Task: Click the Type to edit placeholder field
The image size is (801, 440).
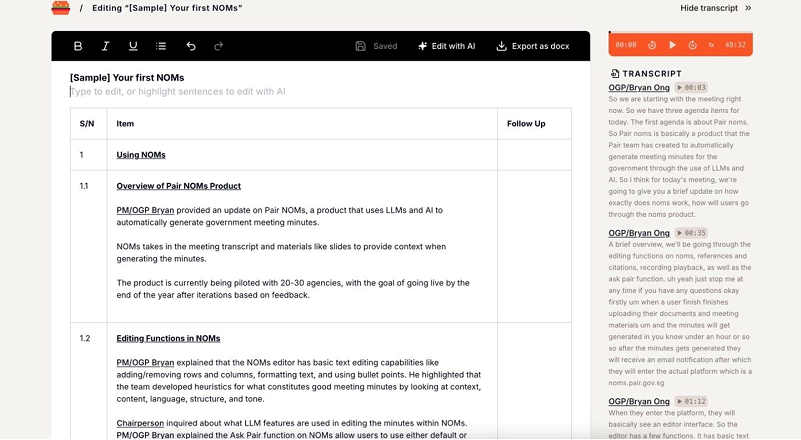Action: click(x=178, y=91)
